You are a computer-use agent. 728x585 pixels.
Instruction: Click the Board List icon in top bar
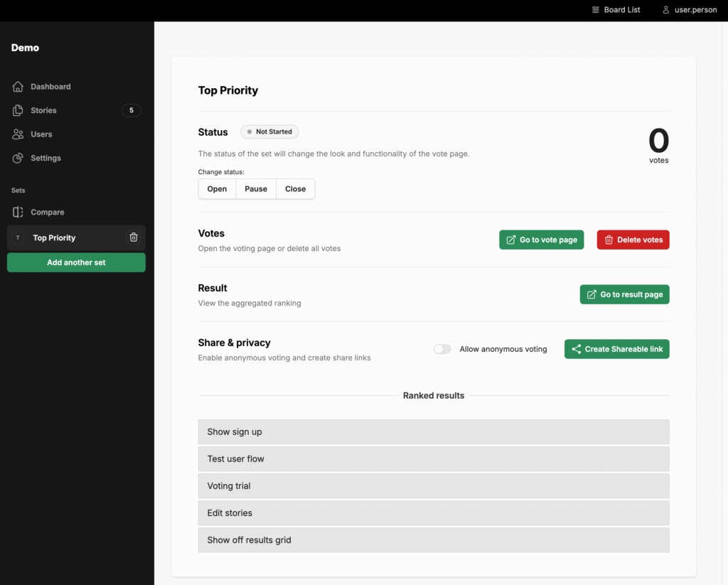pyautogui.click(x=596, y=10)
